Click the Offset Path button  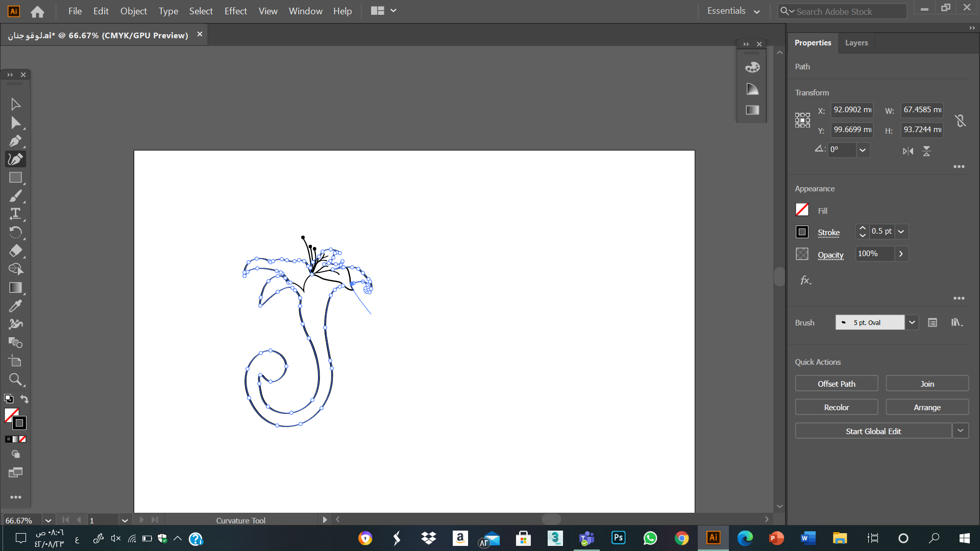point(837,384)
